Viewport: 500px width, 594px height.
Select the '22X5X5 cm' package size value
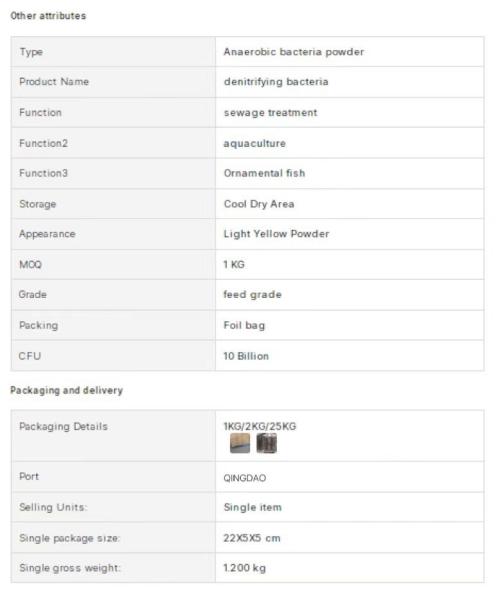click(x=252, y=538)
